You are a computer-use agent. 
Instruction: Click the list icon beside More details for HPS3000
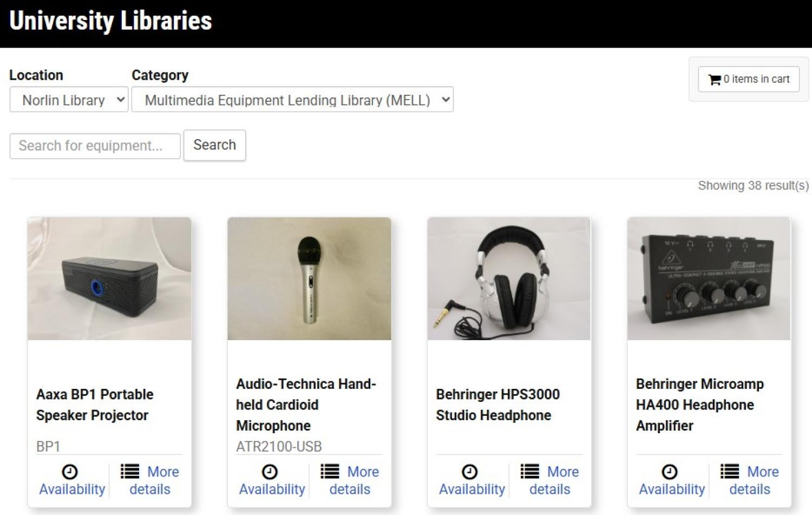(x=528, y=471)
